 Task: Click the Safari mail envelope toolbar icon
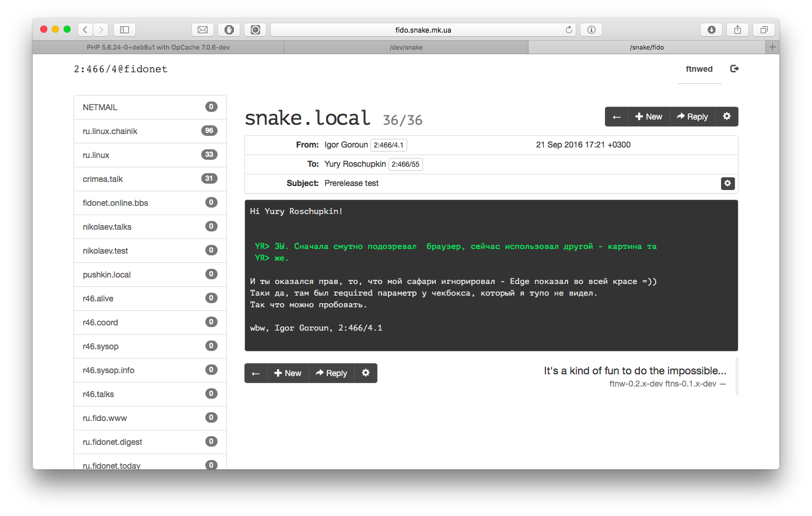click(x=202, y=30)
